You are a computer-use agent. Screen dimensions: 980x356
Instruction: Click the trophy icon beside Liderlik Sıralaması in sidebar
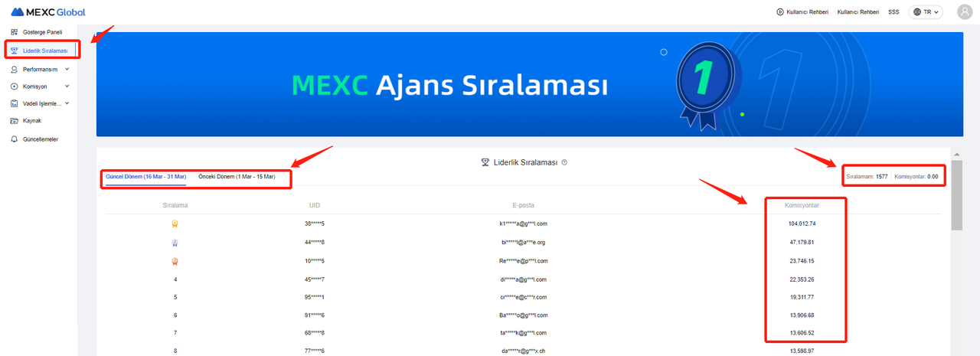[15, 51]
